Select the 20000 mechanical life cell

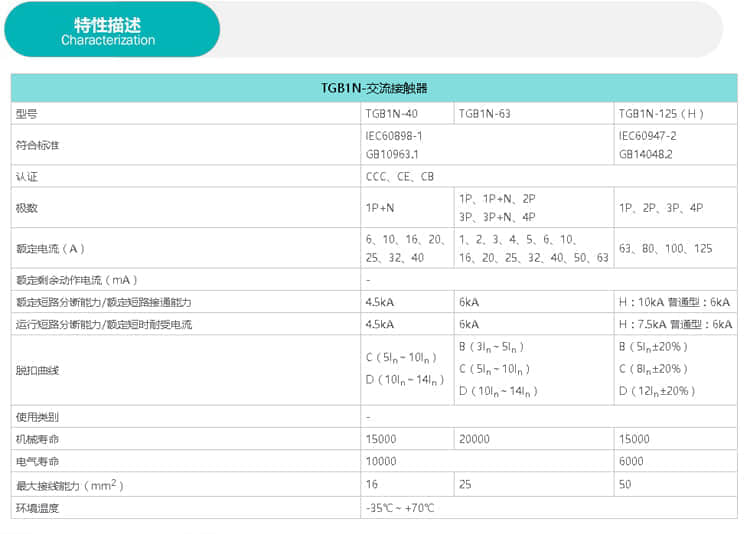coord(474,439)
